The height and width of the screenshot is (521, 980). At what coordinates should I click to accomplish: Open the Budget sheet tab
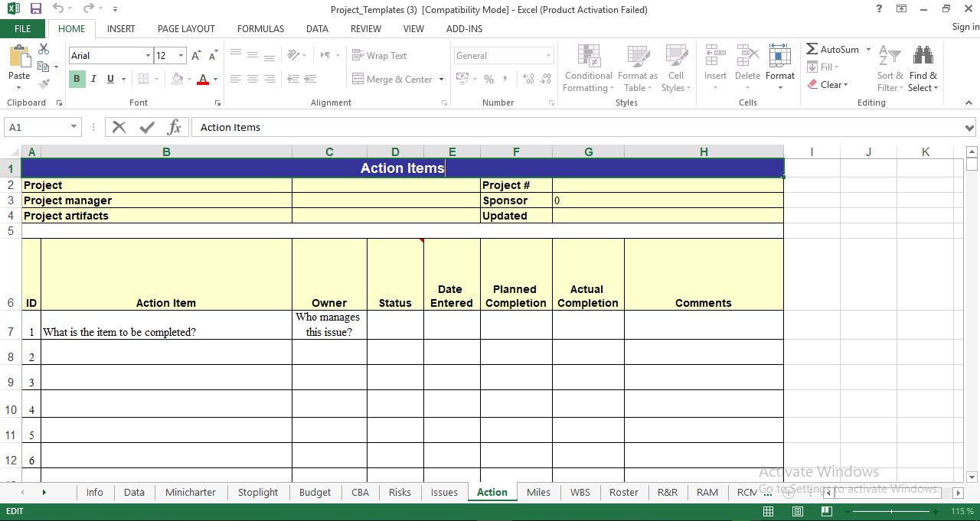315,492
